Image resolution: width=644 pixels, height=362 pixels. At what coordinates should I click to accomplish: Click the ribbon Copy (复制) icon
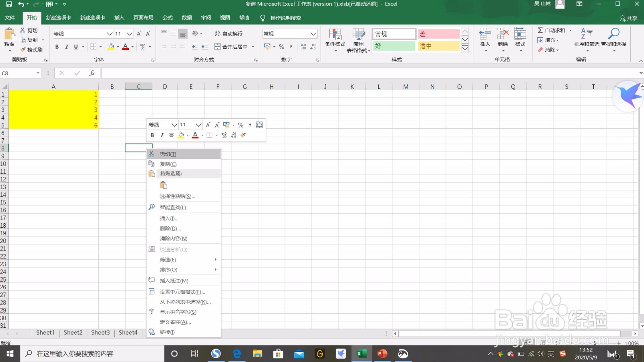(x=23, y=40)
